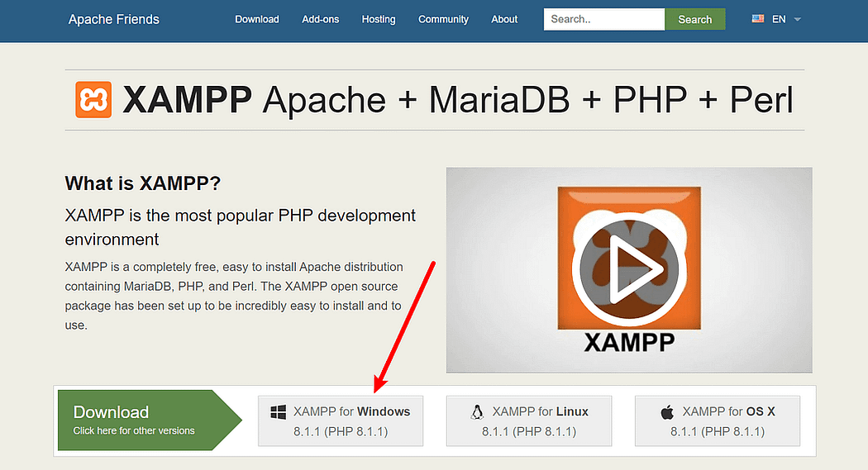Click the XAMPP Apache + MariaDB title text
Viewport: 868px width, 470px height.
click(x=458, y=100)
